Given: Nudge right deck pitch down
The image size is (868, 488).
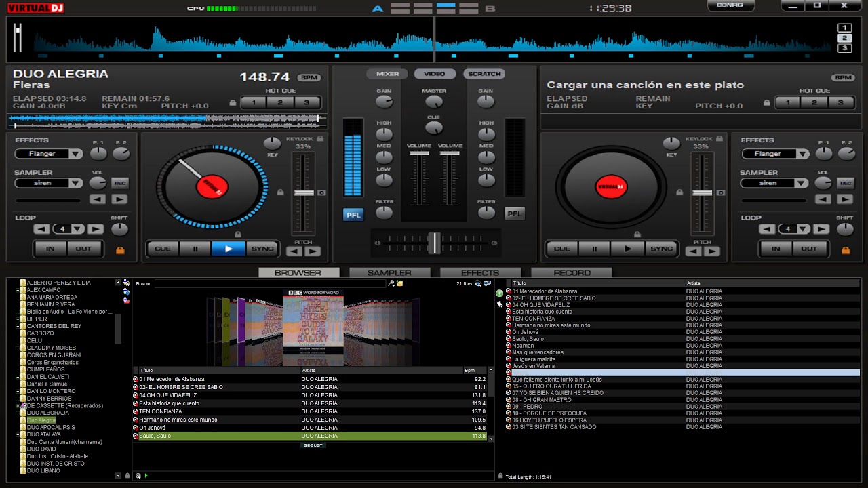Looking at the screenshot, I should (694, 251).
